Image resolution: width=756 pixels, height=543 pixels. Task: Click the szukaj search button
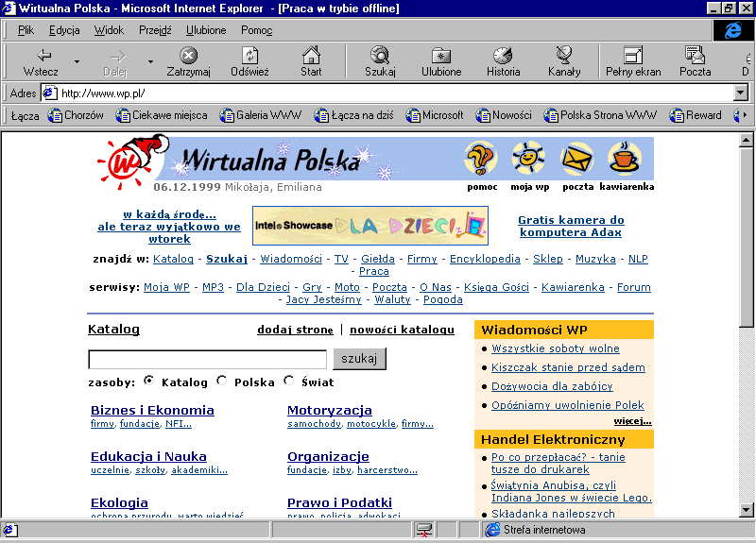click(x=359, y=359)
